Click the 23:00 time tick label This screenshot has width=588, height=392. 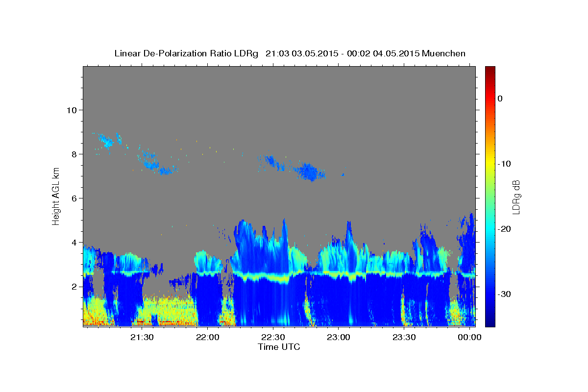click(339, 338)
